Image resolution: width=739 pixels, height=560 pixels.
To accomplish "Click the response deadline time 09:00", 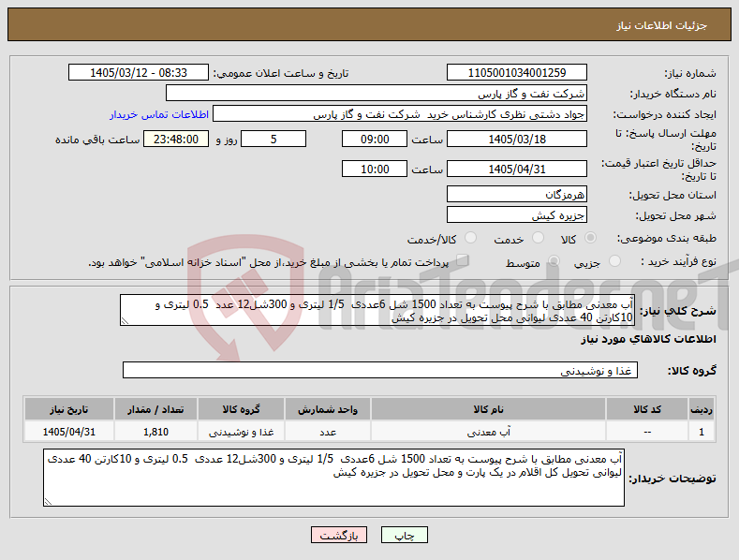I will (x=375, y=139).
